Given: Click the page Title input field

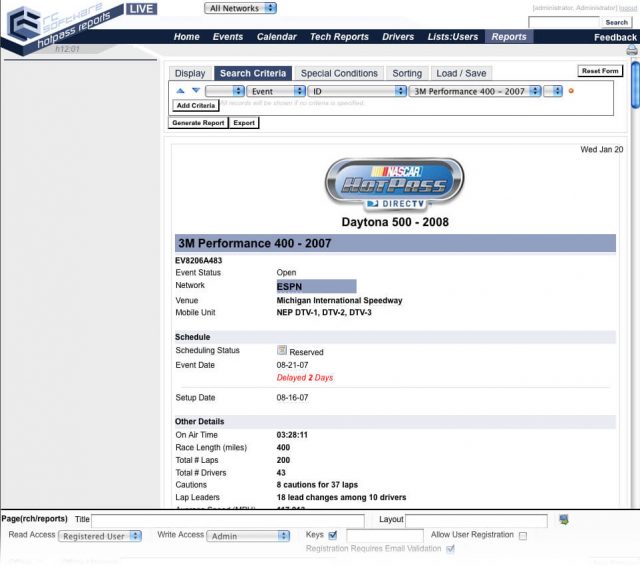Looking at the screenshot, I should pos(228,520).
